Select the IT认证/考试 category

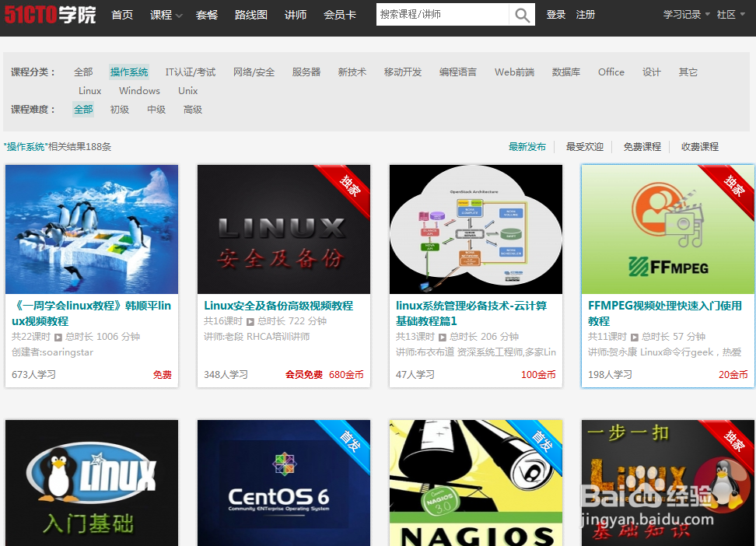coord(191,72)
